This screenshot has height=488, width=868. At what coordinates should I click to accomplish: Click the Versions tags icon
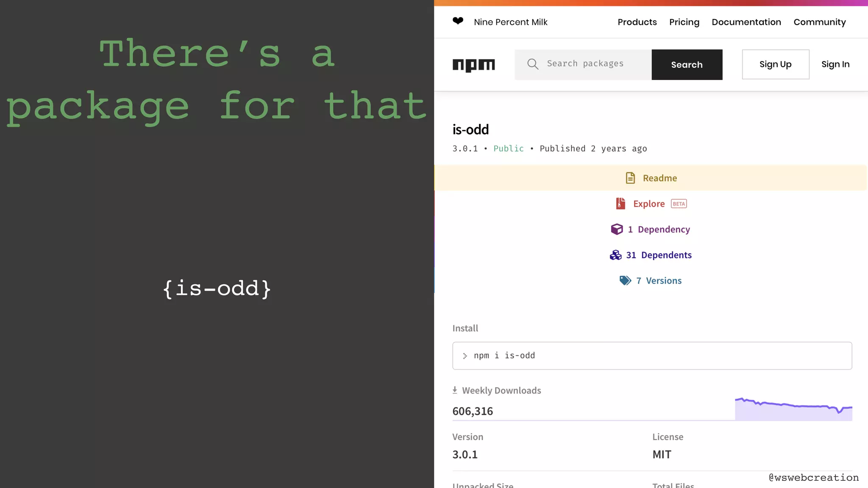[625, 280]
